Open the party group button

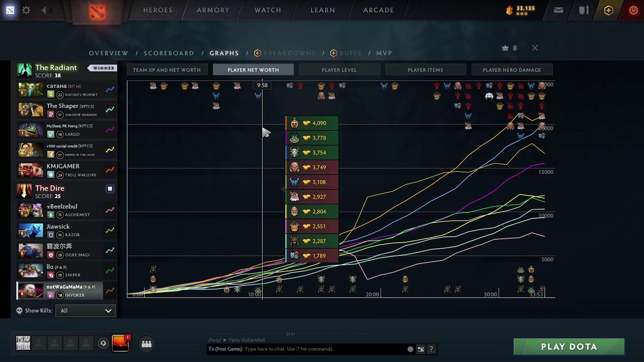146,344
